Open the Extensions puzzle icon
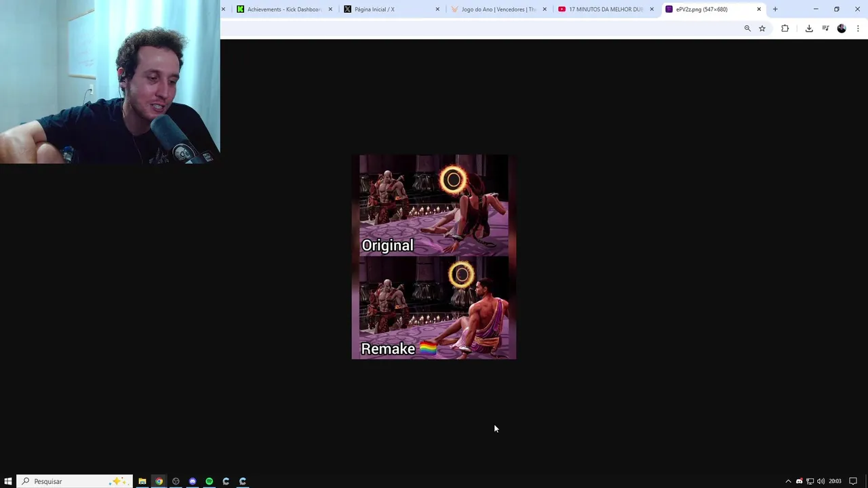Viewport: 868px width, 488px height. tap(785, 28)
